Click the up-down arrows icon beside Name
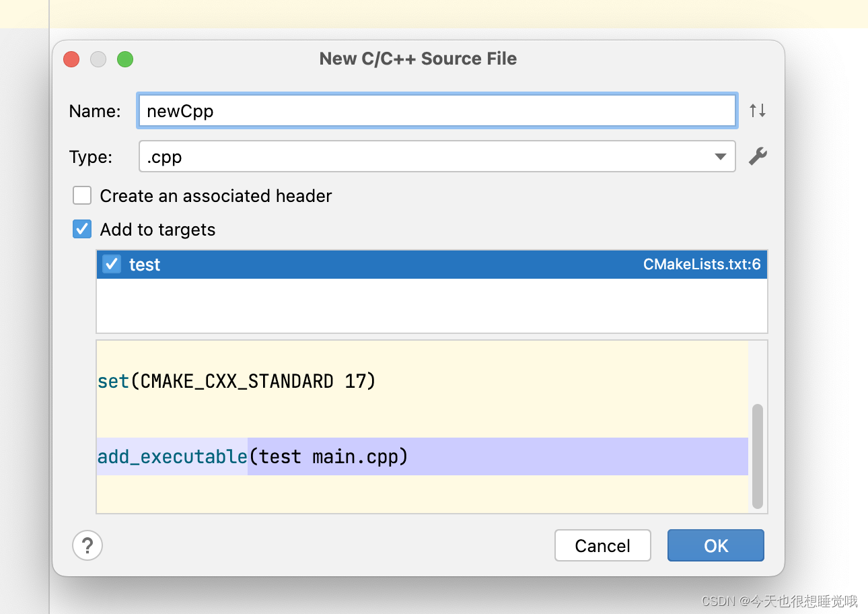 [x=758, y=110]
